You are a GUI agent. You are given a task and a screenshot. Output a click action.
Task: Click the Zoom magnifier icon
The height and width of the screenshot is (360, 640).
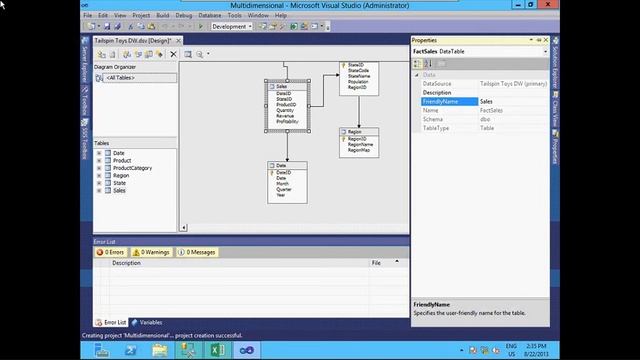[x=200, y=54]
